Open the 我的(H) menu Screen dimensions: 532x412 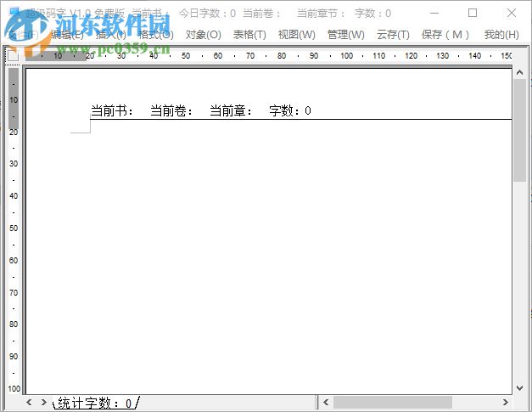[x=501, y=35]
